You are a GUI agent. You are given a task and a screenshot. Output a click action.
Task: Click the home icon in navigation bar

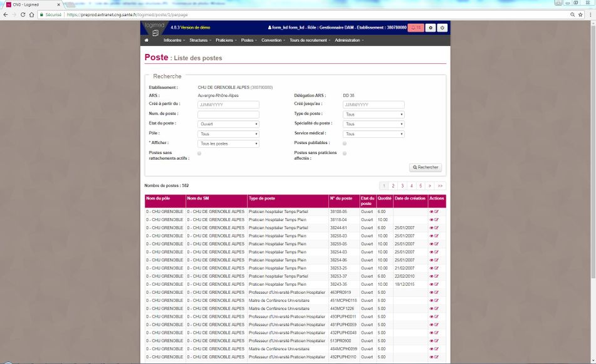click(147, 40)
